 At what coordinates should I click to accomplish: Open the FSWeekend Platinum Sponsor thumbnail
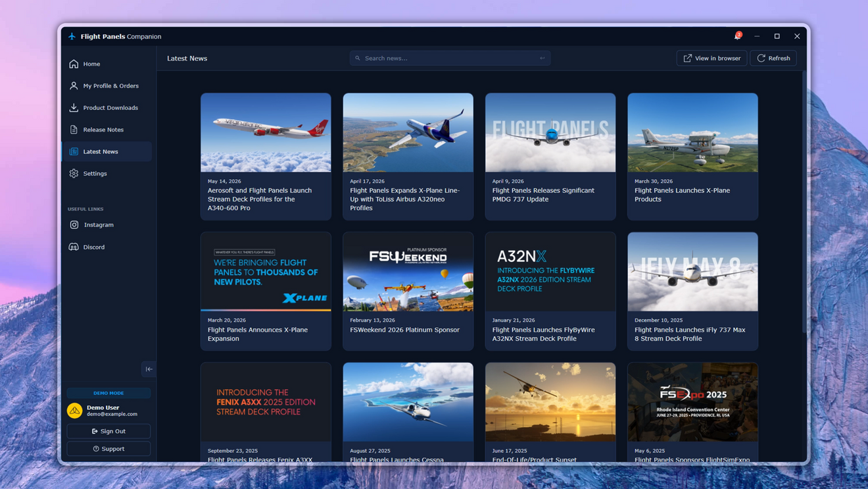pyautogui.click(x=408, y=271)
